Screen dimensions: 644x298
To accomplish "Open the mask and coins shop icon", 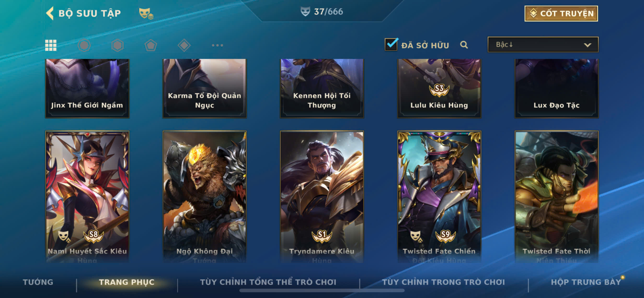I will point(146,13).
